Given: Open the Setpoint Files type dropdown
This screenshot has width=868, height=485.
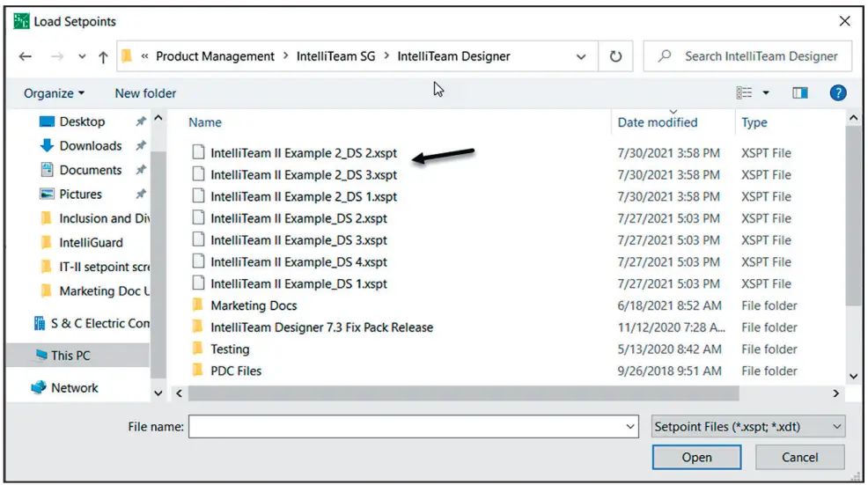Looking at the screenshot, I should pyautogui.click(x=747, y=427).
